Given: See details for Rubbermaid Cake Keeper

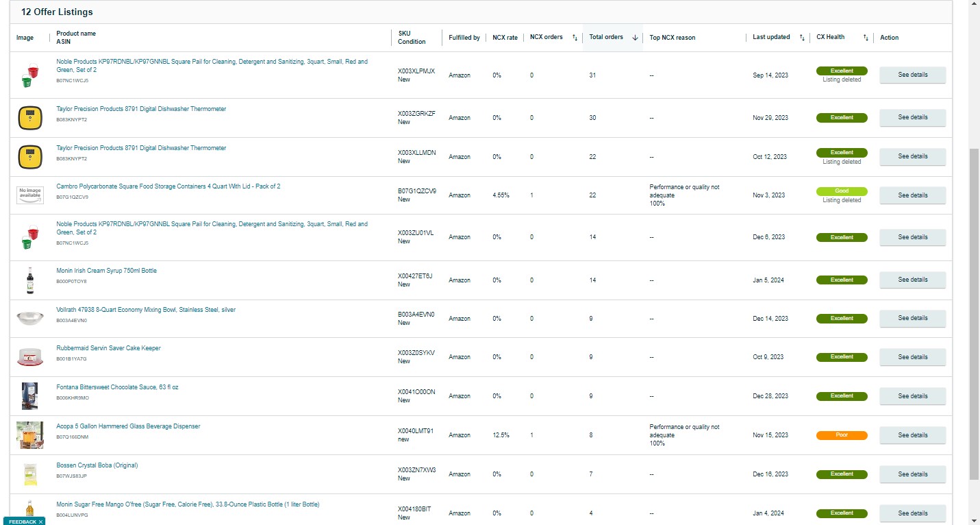Looking at the screenshot, I should pyautogui.click(x=912, y=357).
